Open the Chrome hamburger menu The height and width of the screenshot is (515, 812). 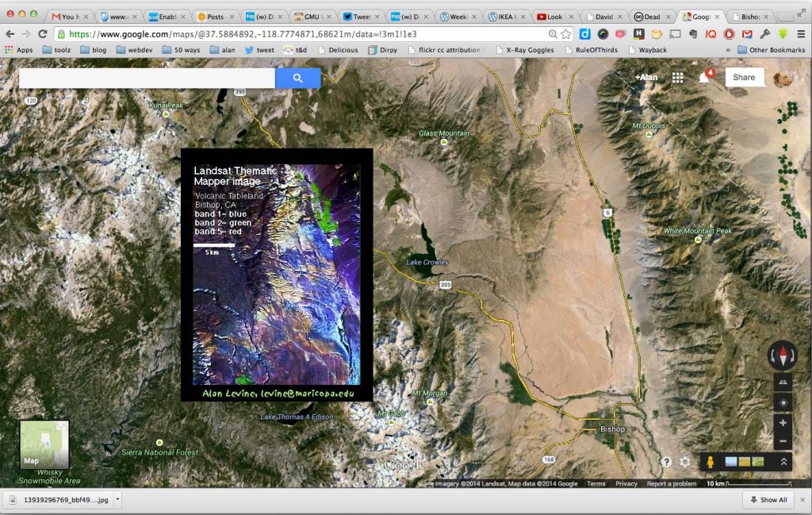tap(801, 34)
